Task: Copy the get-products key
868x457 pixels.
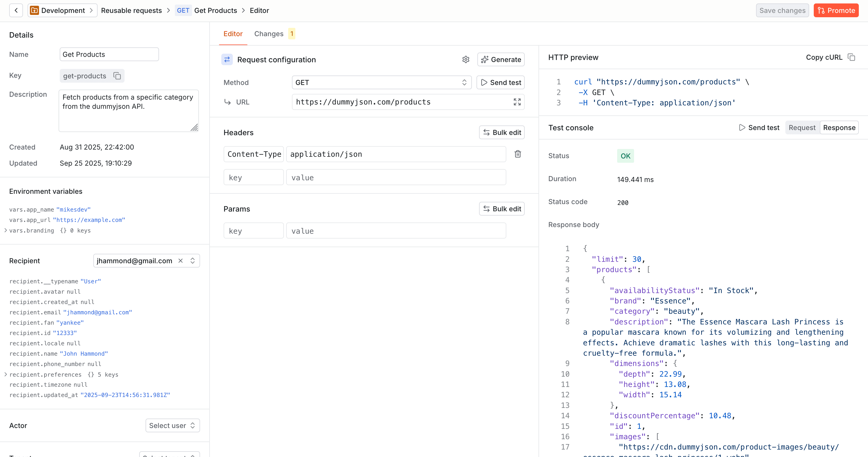Action: (x=117, y=76)
